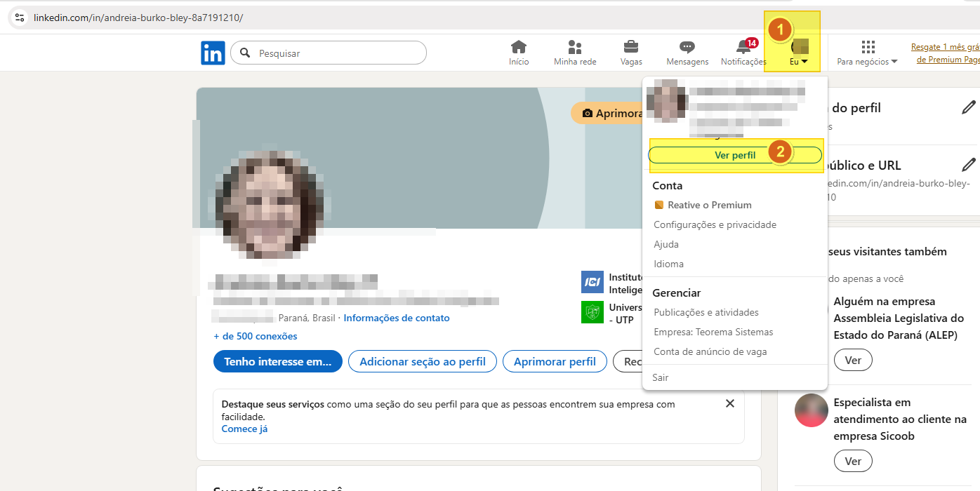Click Adicionar seção ao perfil button
The image size is (980, 491).
click(423, 362)
